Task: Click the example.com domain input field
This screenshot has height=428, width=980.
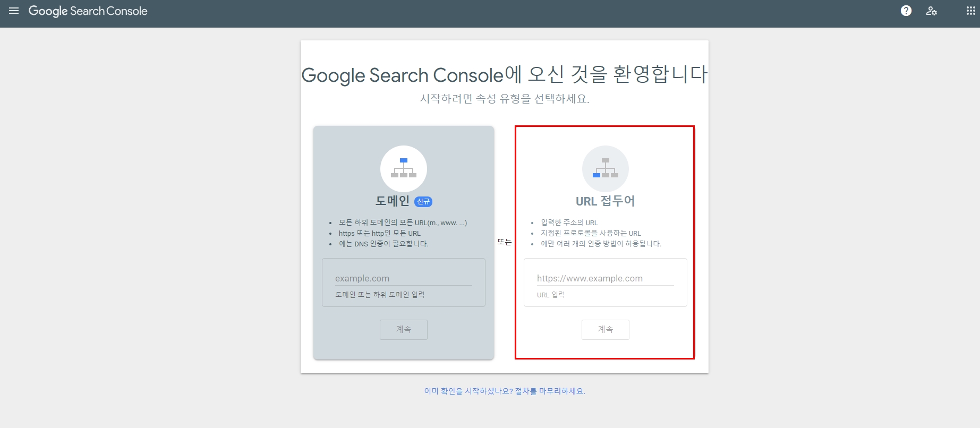Action: pyautogui.click(x=403, y=278)
